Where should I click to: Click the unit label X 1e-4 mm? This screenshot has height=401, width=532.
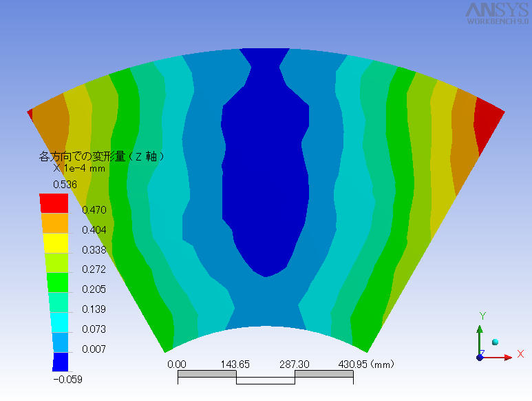coord(79,168)
